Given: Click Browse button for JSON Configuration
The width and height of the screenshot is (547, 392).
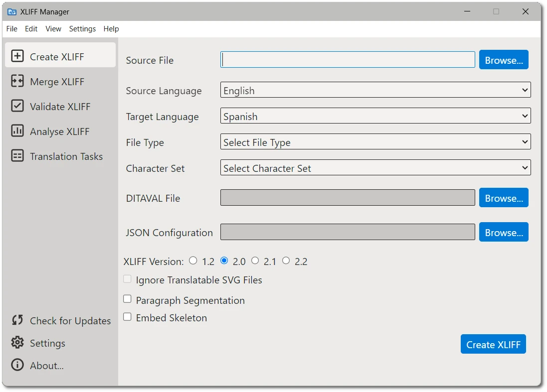Looking at the screenshot, I should point(504,232).
